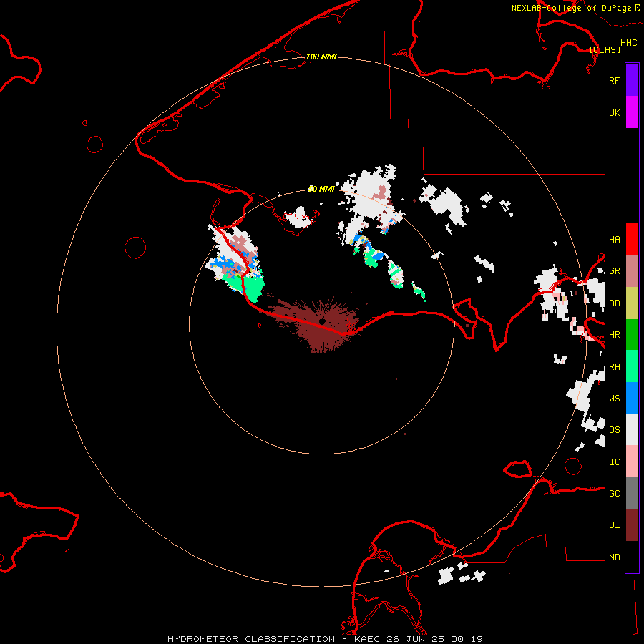Select the light pink IC swatch
Screen dimensions: 644x644
click(632, 462)
